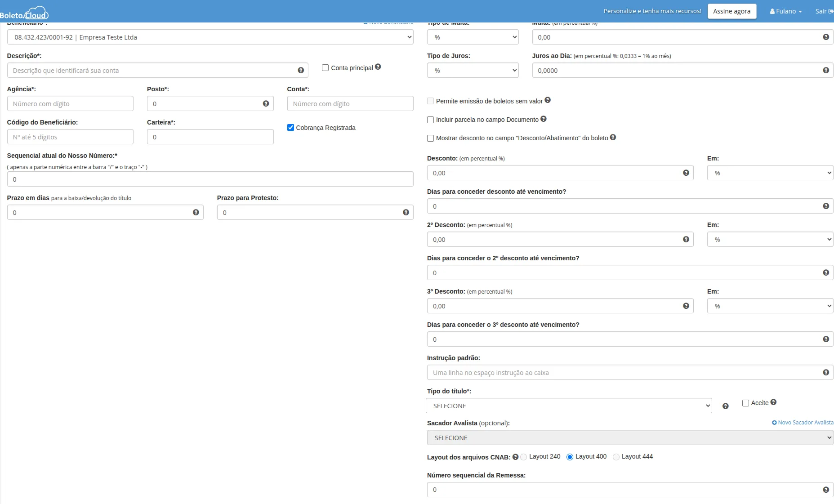834x504 pixels.
Task: Click help icon next to Tipo do título dropdown
Action: (725, 406)
